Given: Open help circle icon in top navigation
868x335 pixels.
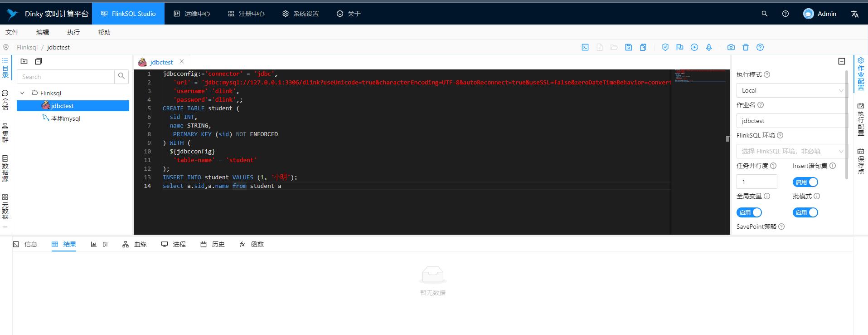Looking at the screenshot, I should pos(786,14).
